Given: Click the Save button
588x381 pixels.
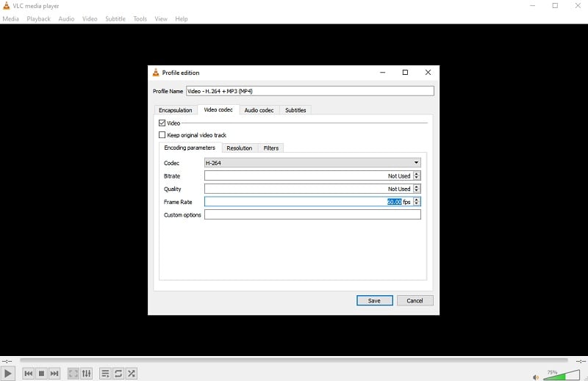Looking at the screenshot, I should tap(375, 300).
